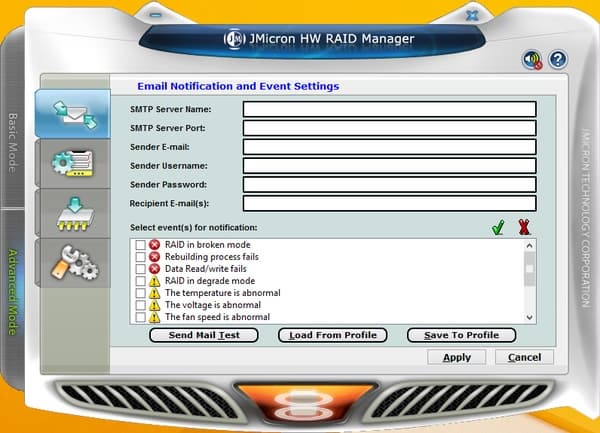
Task: Check the RAID in degrade mode event
Action: [140, 281]
